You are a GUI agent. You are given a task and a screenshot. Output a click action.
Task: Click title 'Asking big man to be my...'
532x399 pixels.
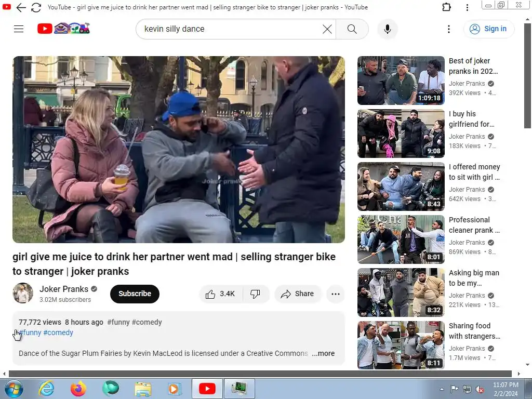click(x=474, y=278)
